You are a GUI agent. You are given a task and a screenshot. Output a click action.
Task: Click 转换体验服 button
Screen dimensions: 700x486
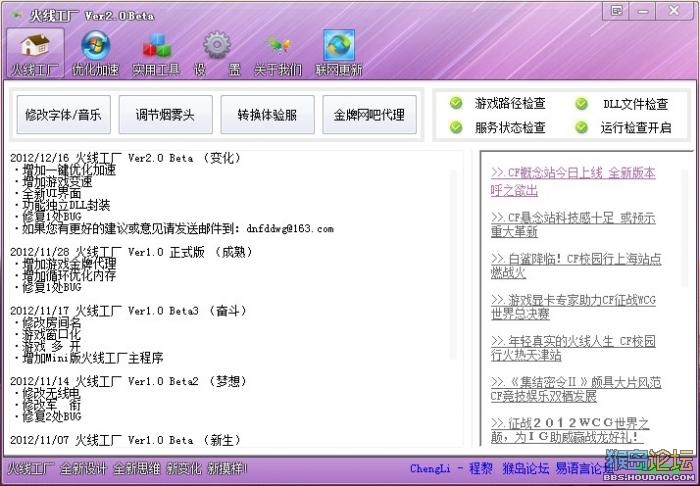tap(267, 115)
